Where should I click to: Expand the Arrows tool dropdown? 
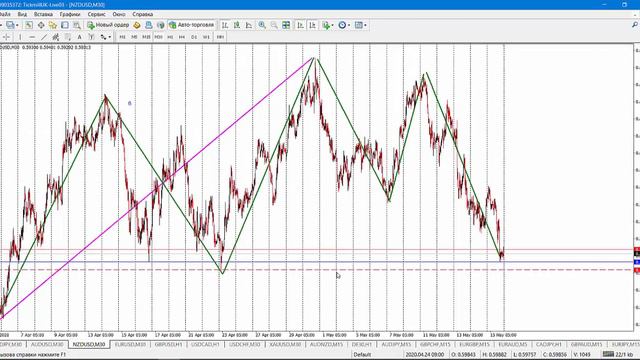[110, 38]
